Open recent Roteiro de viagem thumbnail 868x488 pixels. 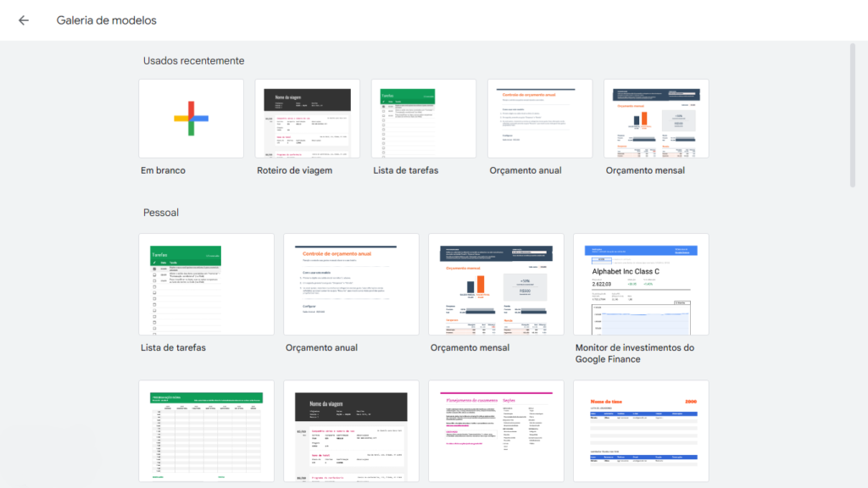(x=307, y=119)
